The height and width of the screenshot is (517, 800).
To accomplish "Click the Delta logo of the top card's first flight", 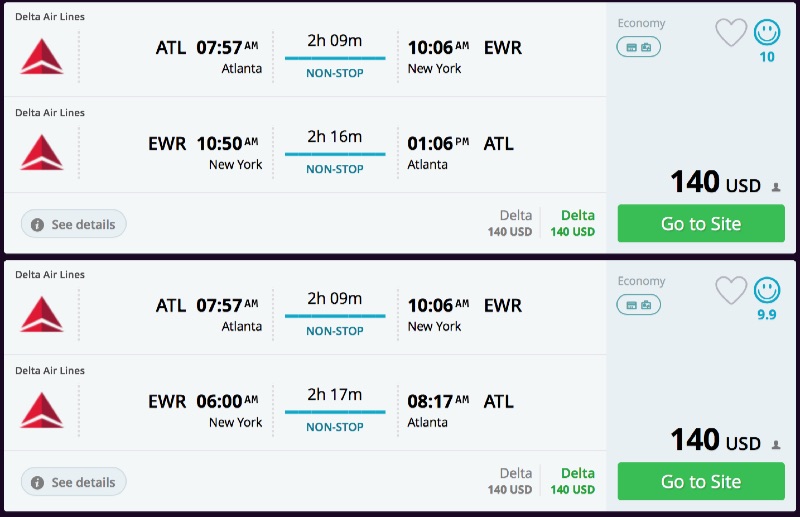I will (x=42, y=55).
